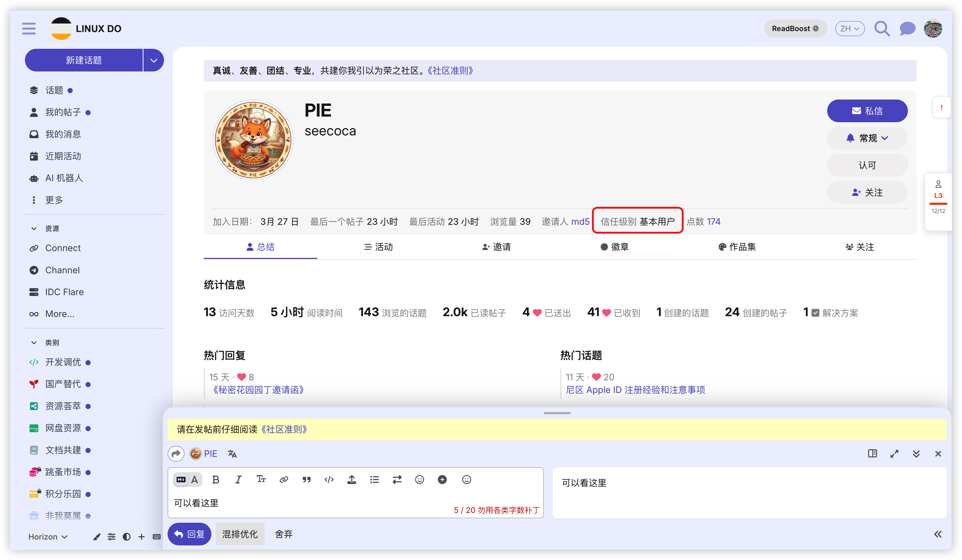Open the 常规 notification level dropdown
Image resolution: width=962 pixels, height=560 pixels.
tap(867, 138)
